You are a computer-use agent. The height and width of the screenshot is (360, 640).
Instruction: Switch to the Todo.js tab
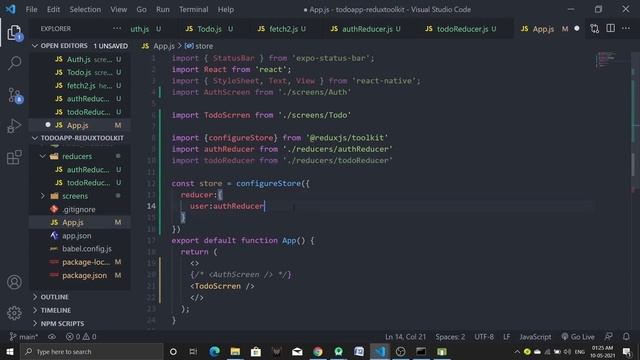(x=209, y=29)
